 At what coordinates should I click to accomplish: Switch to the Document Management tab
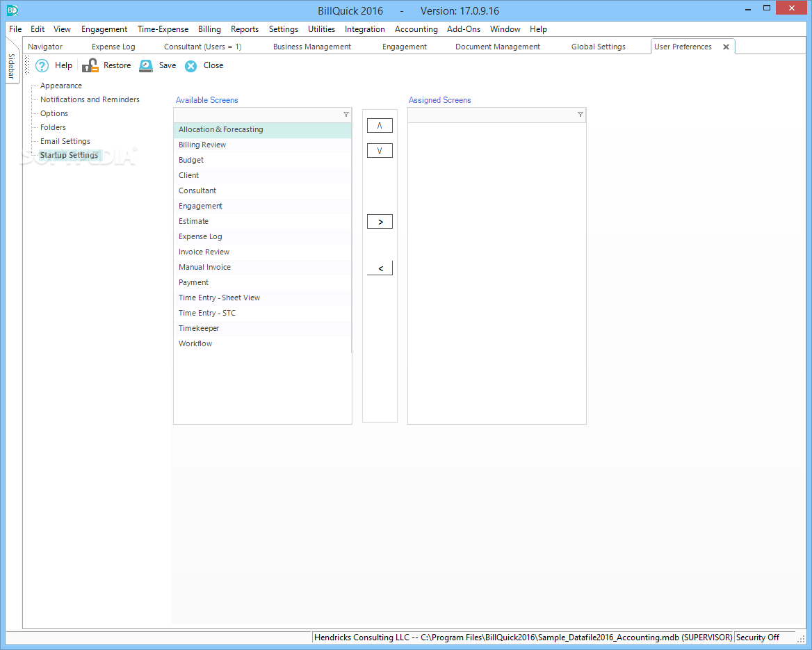coord(498,47)
